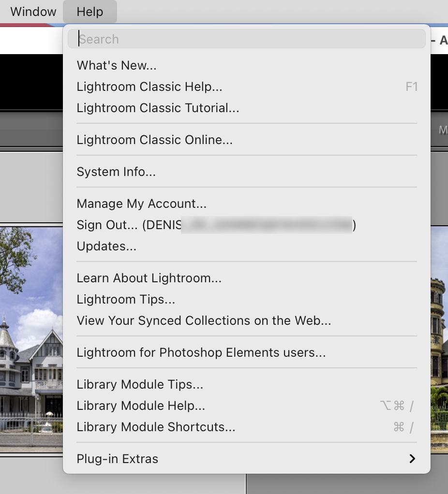Check for Updates
Viewport: 448px width, 494px height.
[106, 246]
